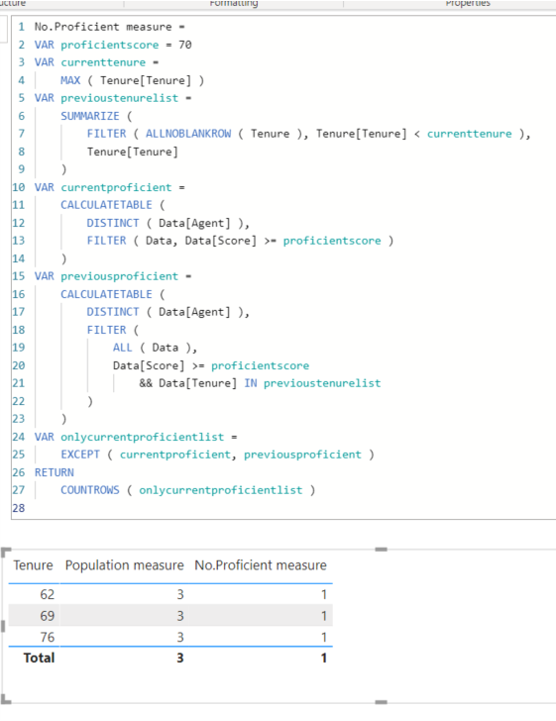This screenshot has height=721, width=556.
Task: Click No.Proficient measure value in row 69
Action: click(324, 616)
